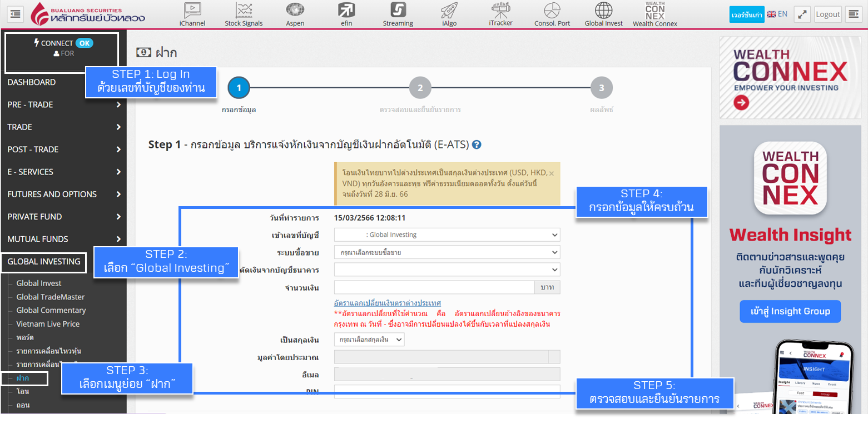Select the ถอน withdraw submenu item
The height and width of the screenshot is (424, 868).
23,405
